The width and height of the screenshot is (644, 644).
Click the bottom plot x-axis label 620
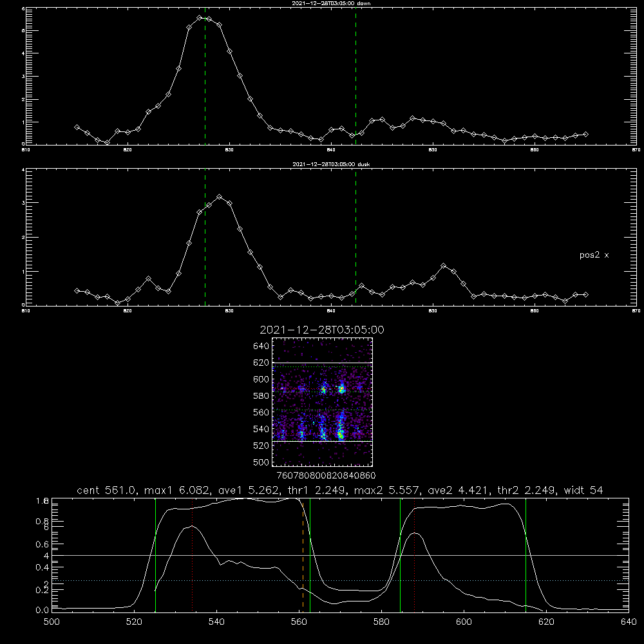(x=547, y=622)
